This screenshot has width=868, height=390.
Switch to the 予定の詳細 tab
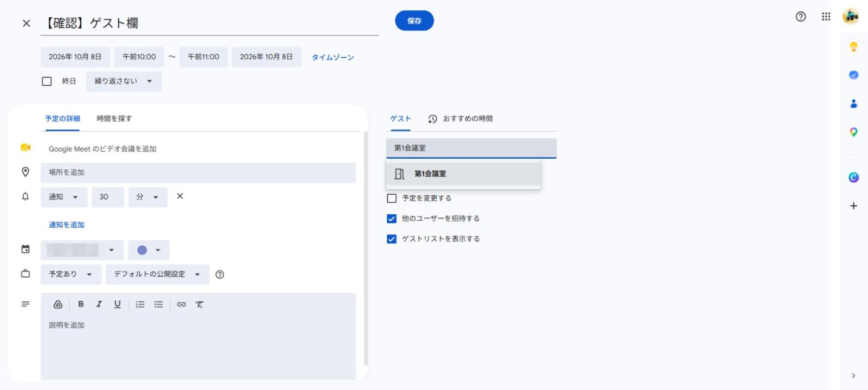[63, 118]
